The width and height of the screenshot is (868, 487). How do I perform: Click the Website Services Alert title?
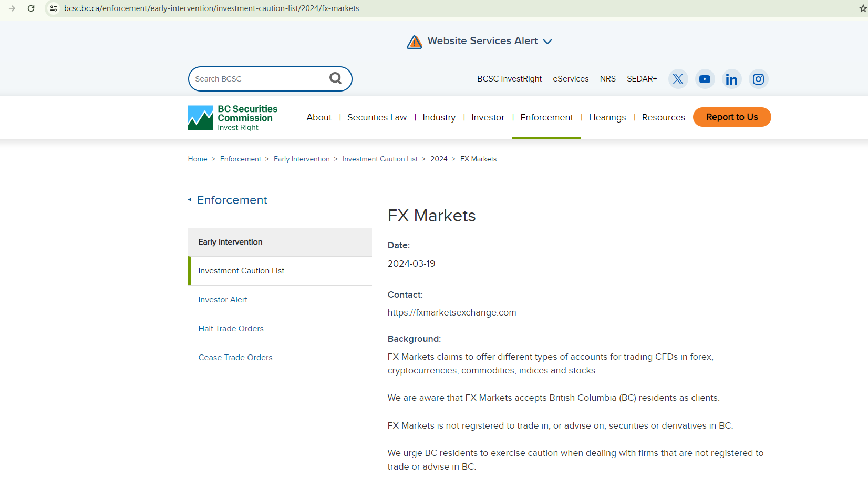pos(482,41)
